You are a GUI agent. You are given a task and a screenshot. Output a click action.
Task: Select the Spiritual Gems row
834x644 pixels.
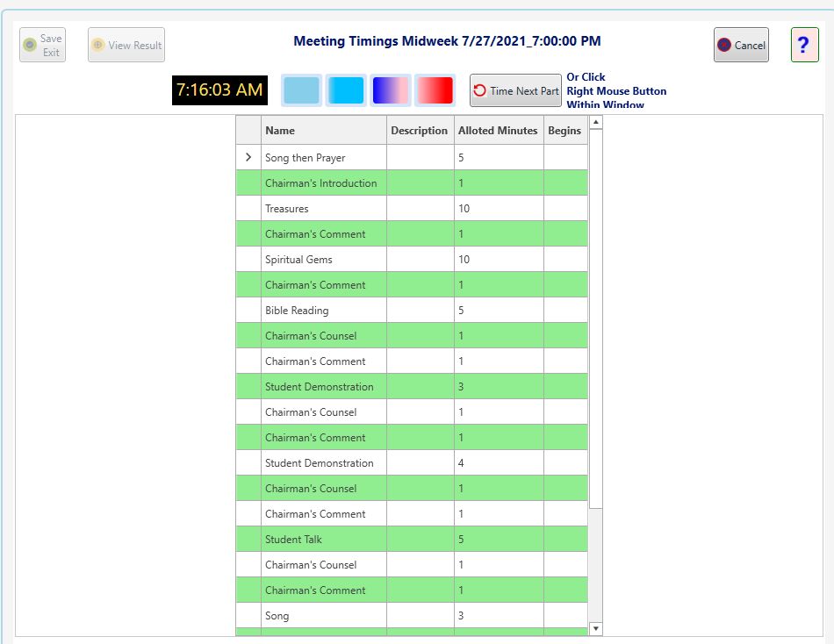[x=412, y=260]
